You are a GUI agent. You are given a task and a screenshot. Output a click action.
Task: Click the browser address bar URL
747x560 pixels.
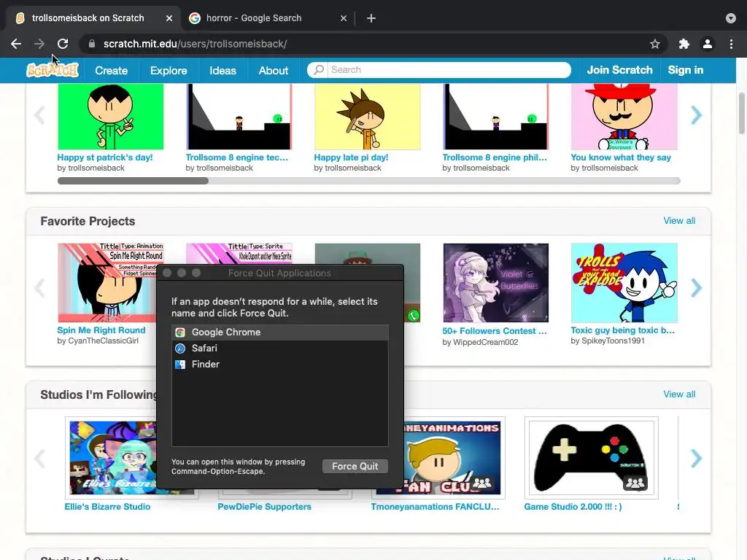coord(196,44)
